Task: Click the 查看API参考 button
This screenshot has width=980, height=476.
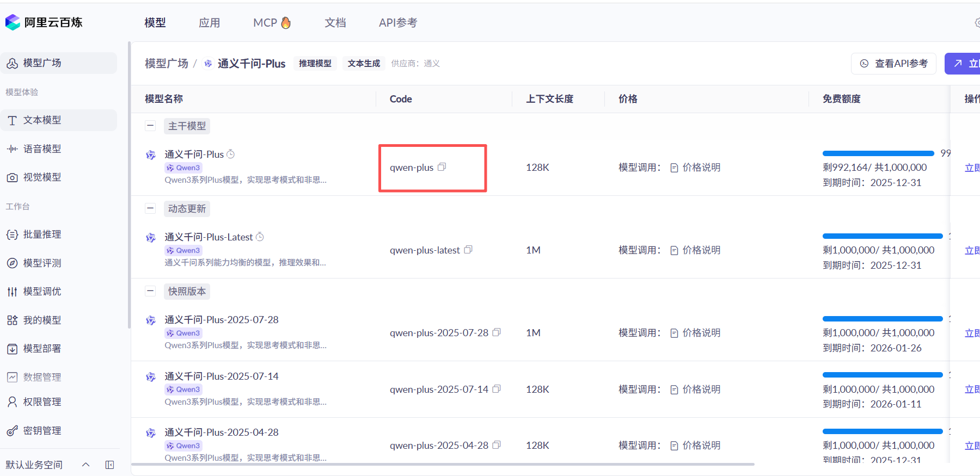Action: pos(893,64)
